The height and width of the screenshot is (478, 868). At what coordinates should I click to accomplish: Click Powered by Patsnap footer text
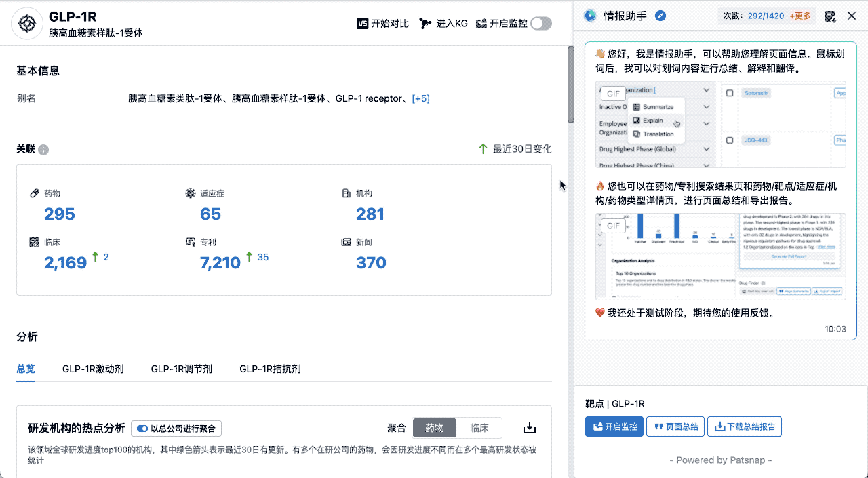(x=721, y=460)
